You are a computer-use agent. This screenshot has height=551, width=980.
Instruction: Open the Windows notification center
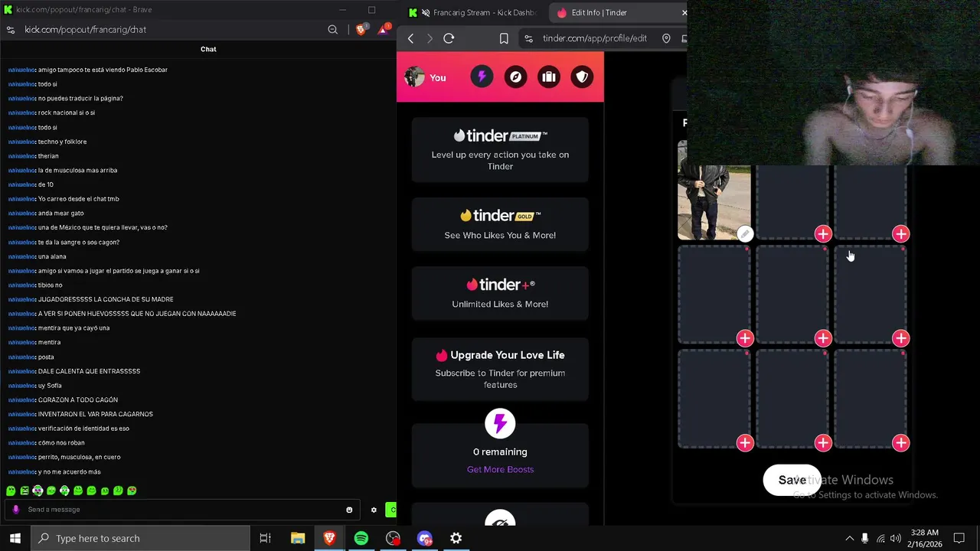coord(959,538)
